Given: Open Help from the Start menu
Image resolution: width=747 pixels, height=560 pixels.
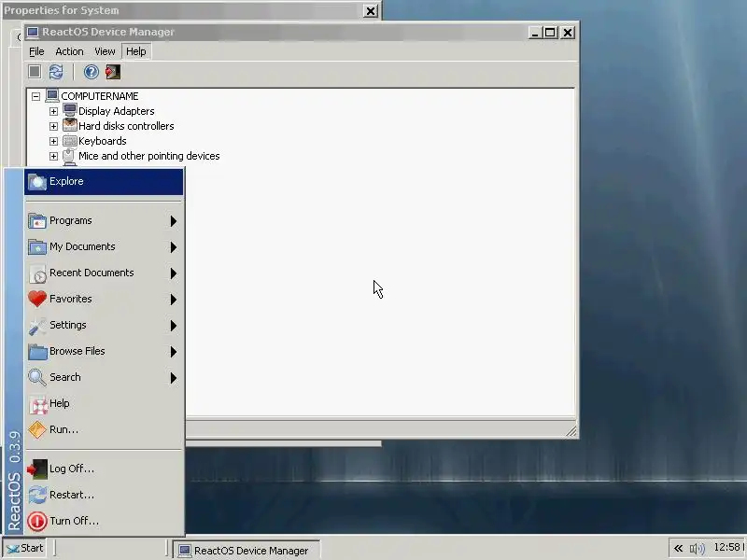Looking at the screenshot, I should point(104,404).
